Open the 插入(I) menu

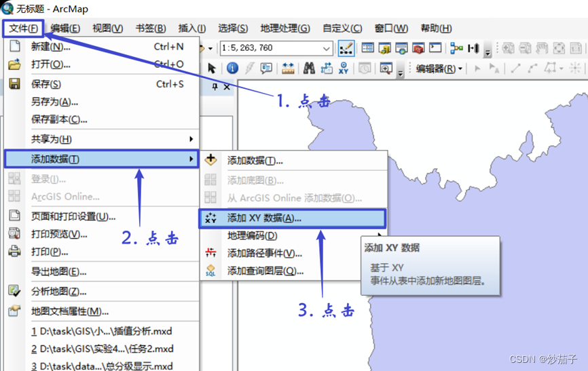191,28
